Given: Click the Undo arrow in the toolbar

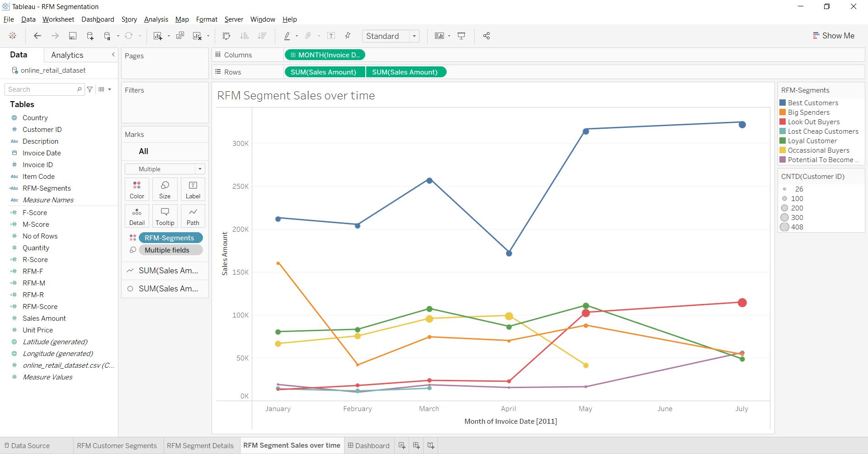Looking at the screenshot, I should pos(37,36).
